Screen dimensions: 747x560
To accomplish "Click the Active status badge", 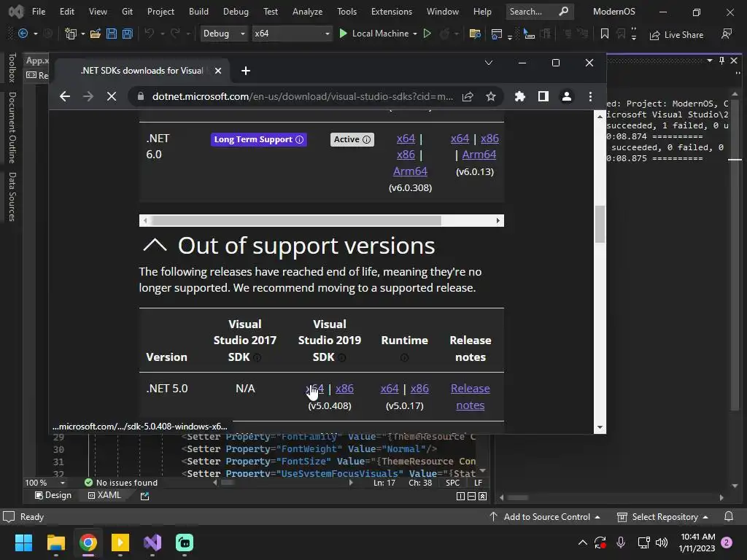I will click(352, 139).
